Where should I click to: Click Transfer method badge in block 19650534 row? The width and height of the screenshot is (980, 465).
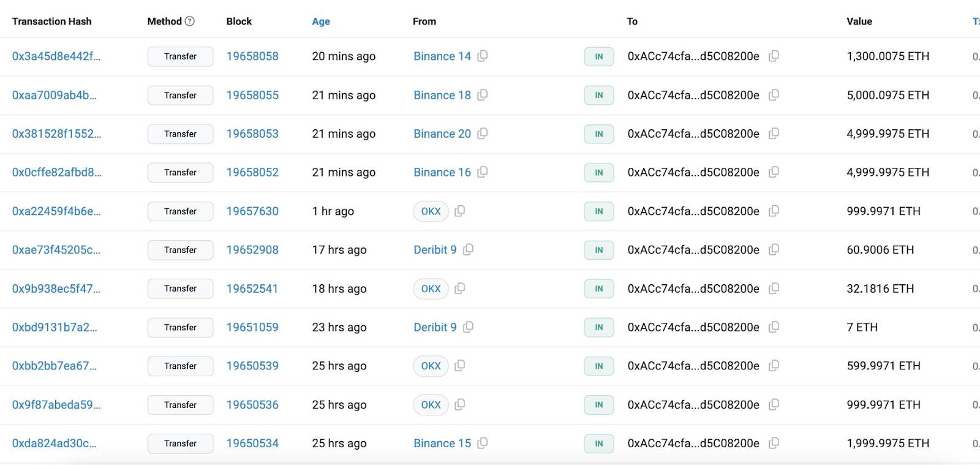pyautogui.click(x=180, y=444)
